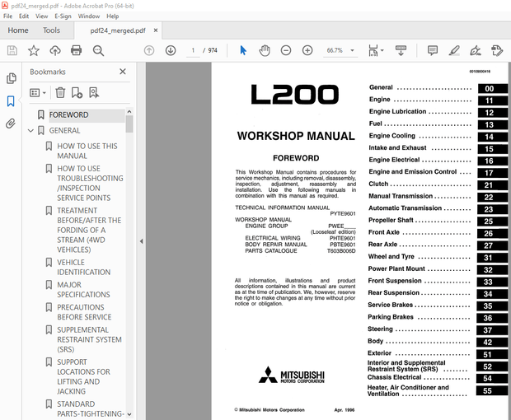
Task: Open TREATMENT BEFORE/AFTER THE FORDING bookmark
Action: tap(89, 231)
